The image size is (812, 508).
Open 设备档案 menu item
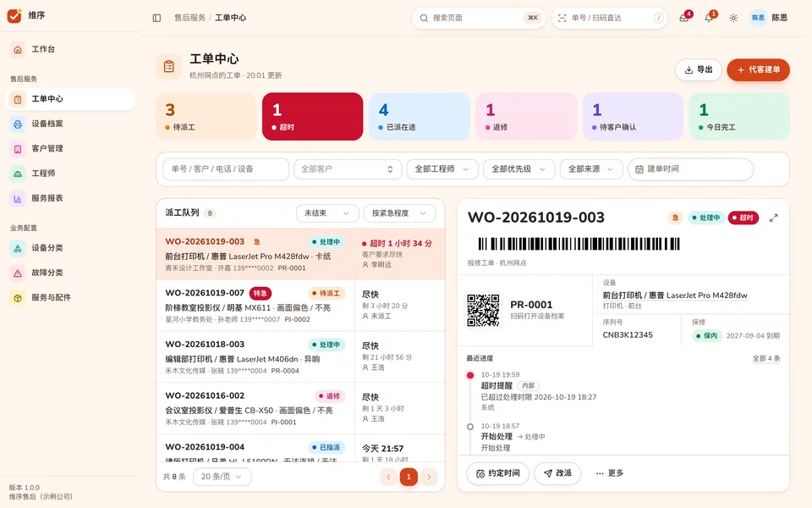click(70, 124)
